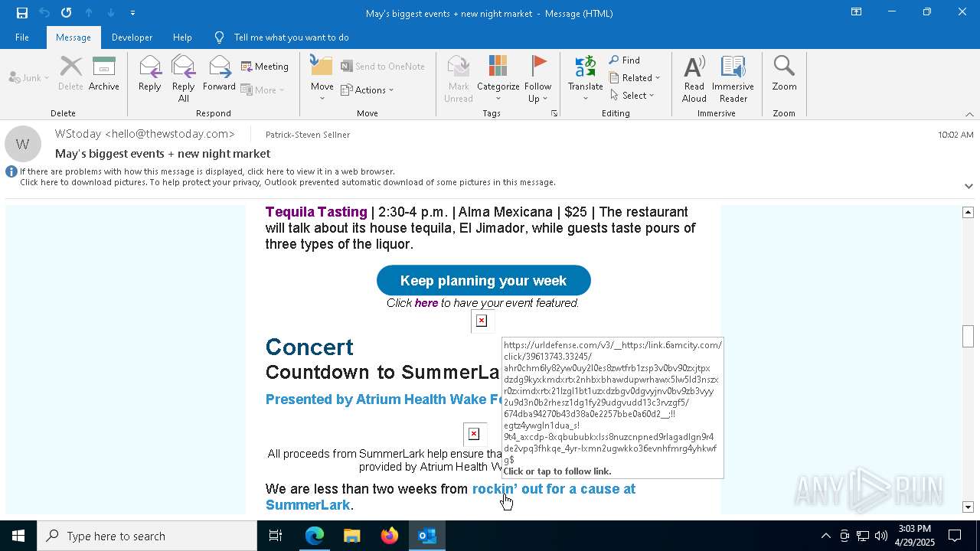Open the Actions dropdown
The height and width of the screenshot is (551, 980).
pyautogui.click(x=367, y=90)
